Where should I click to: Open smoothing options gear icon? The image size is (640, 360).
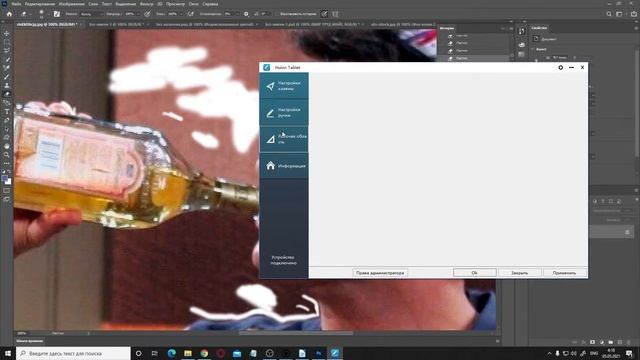tap(246, 14)
